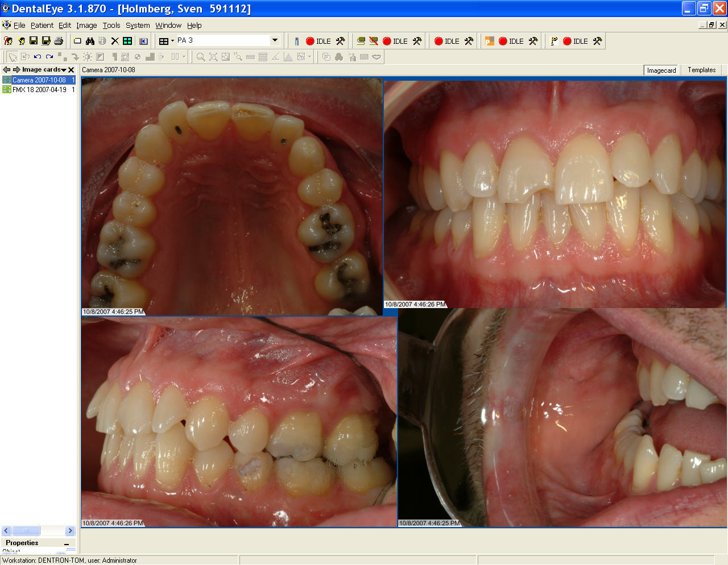
Task: Close the Image cards panel
Action: [71, 70]
